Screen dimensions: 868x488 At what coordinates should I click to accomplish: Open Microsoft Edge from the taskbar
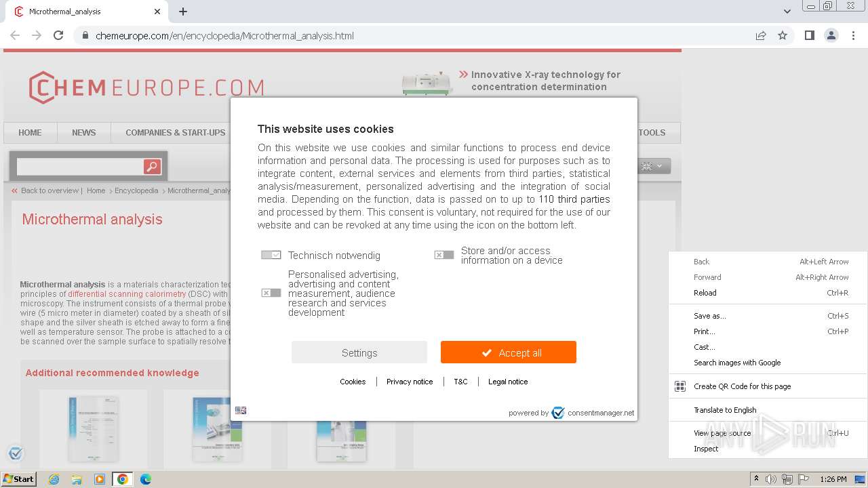[x=145, y=479]
